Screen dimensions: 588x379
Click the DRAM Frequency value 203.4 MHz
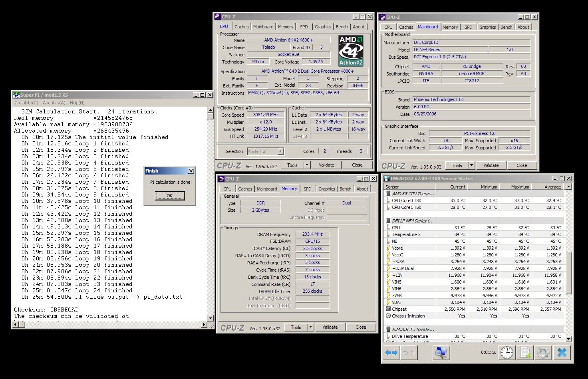tap(312, 234)
